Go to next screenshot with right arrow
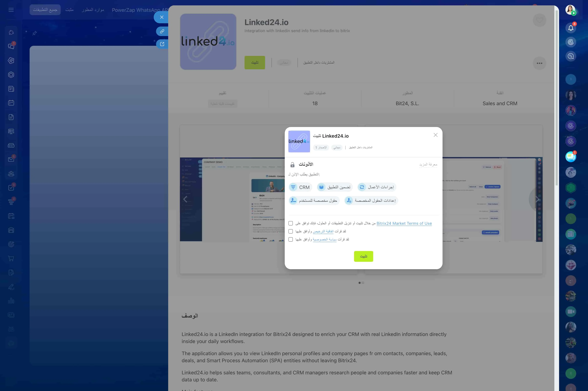 (x=537, y=199)
